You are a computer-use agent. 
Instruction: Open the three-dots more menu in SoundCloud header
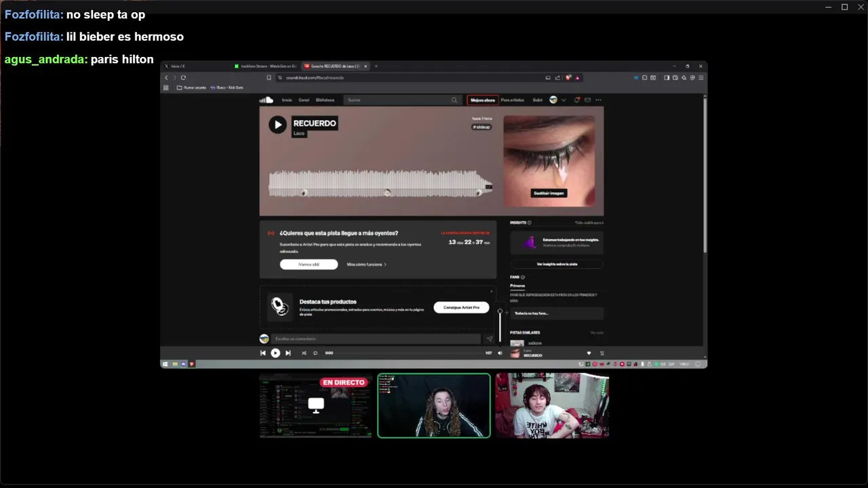[x=598, y=100]
